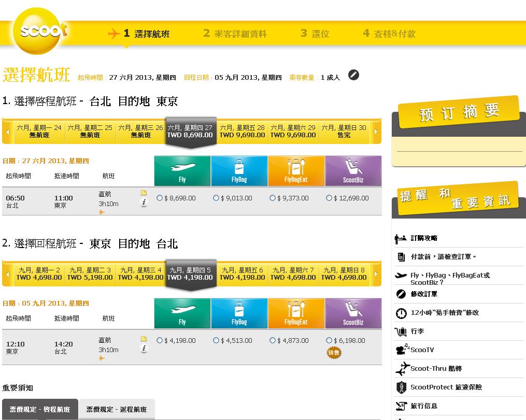Switch to 票價規定 - 返程航班 tab
This screenshot has width=526, height=420.
tap(117, 409)
